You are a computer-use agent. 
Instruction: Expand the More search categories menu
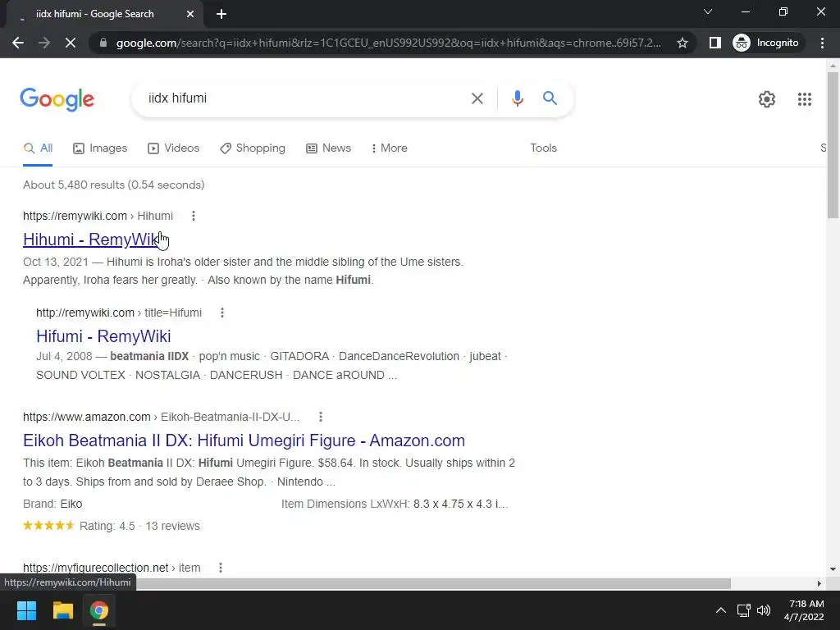pyautogui.click(x=390, y=148)
